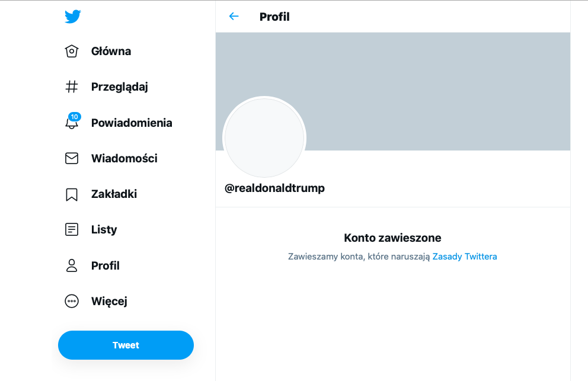Select the Główna menu label
Viewport: 588px width, 381px height.
tap(111, 52)
